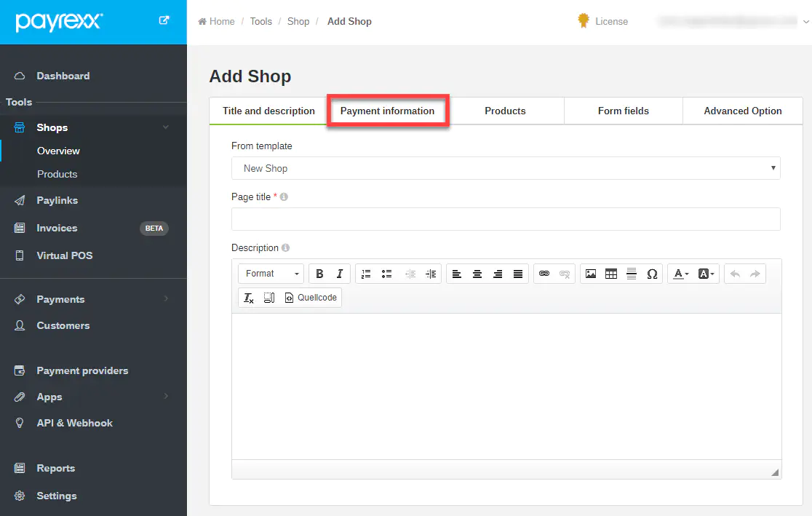Open the From template dropdown

[506, 168]
